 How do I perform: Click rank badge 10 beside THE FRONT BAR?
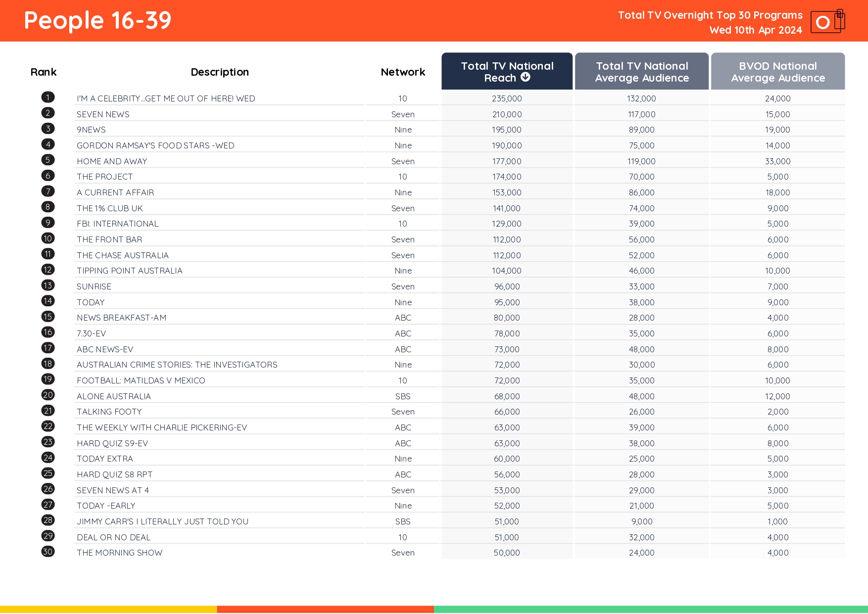click(48, 238)
